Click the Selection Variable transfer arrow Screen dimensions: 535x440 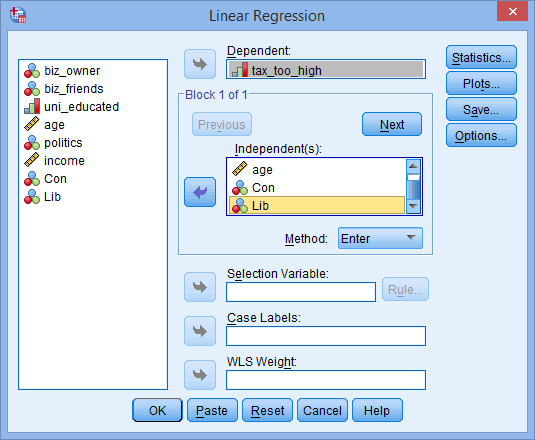[x=200, y=287]
